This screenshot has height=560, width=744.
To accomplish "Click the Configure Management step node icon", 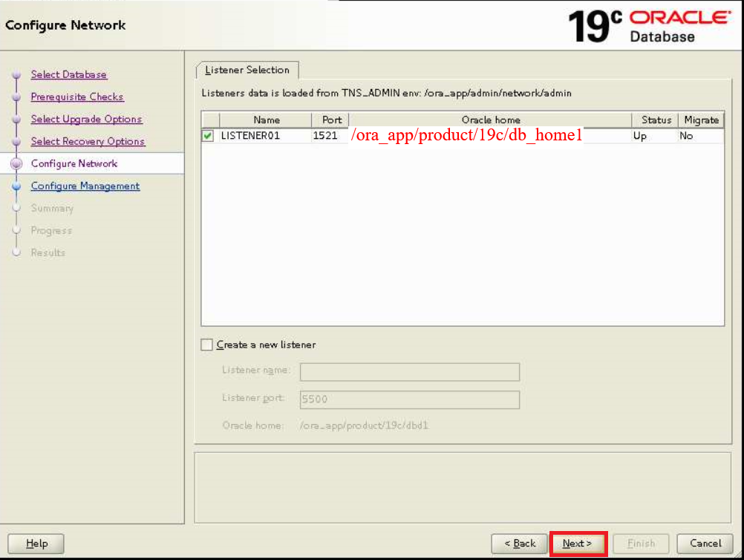I will [x=16, y=186].
